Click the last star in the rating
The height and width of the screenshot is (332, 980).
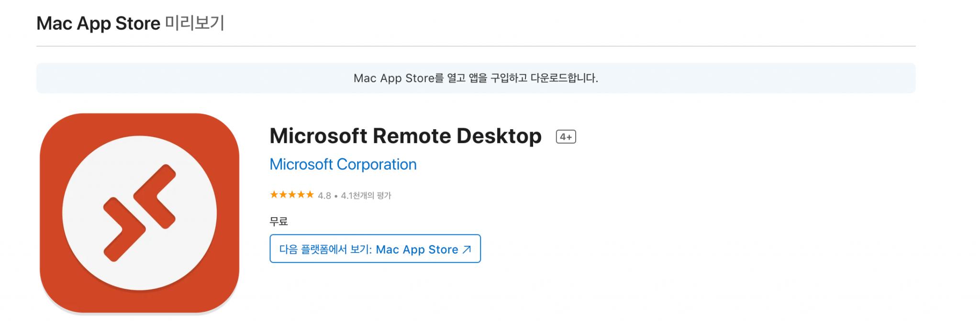click(310, 194)
